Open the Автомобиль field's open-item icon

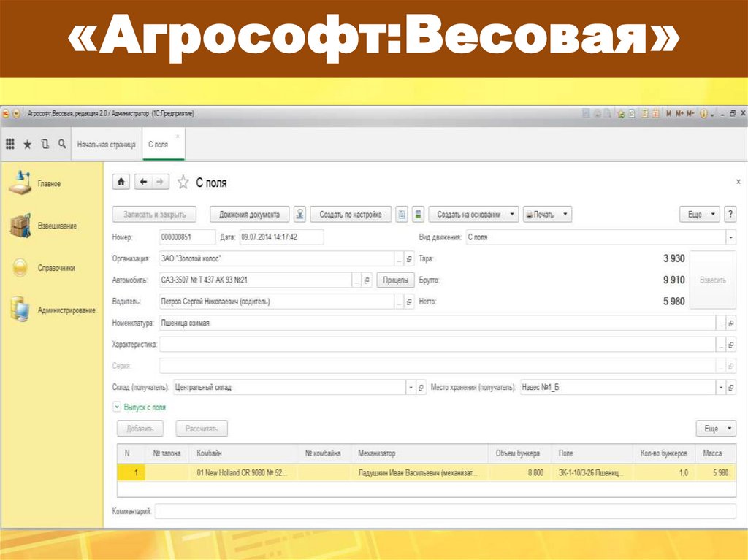367,280
